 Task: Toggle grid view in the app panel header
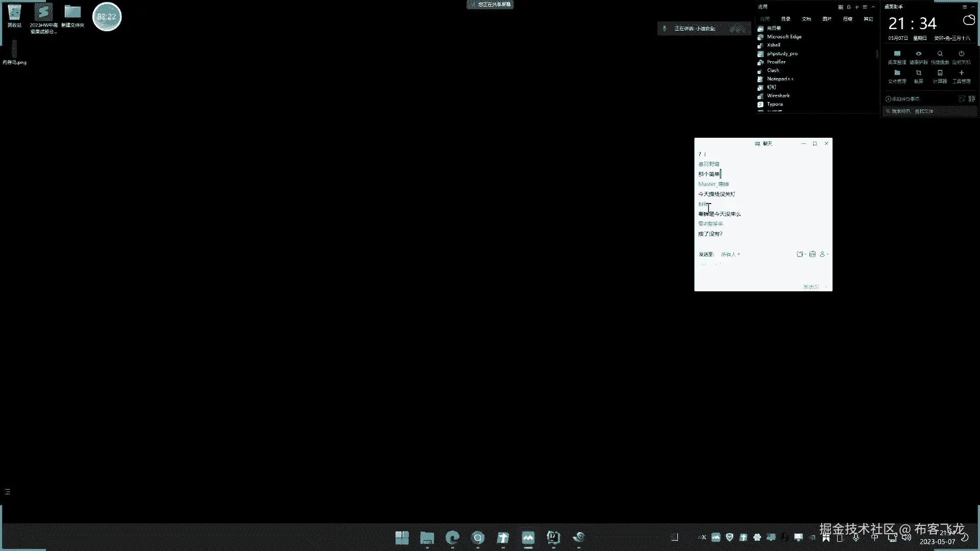841,7
